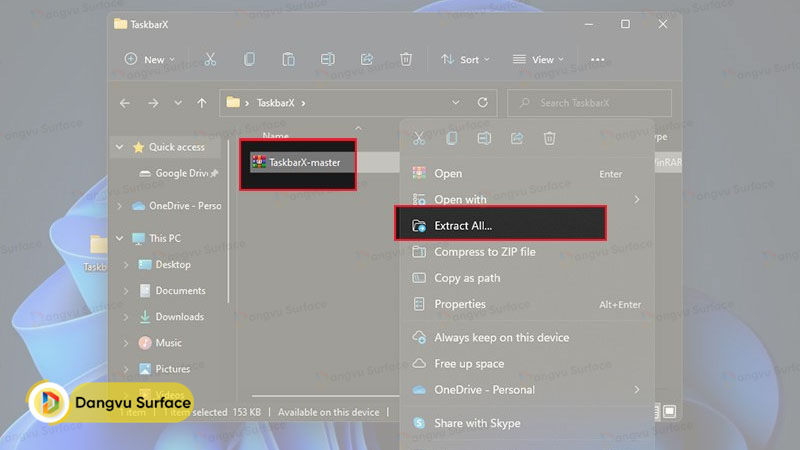Click the Search TaskbarX field
Screen dimensions: 800x450
click(589, 103)
